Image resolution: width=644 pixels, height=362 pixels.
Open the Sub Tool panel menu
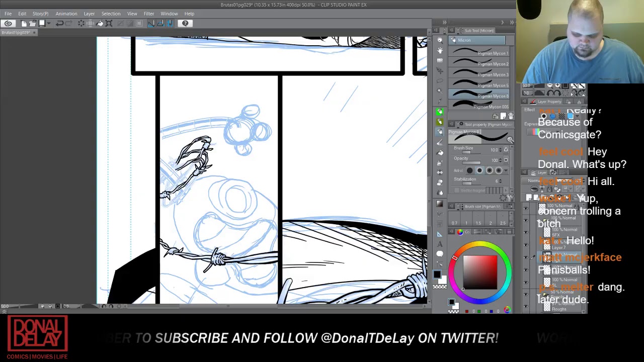pos(451,31)
